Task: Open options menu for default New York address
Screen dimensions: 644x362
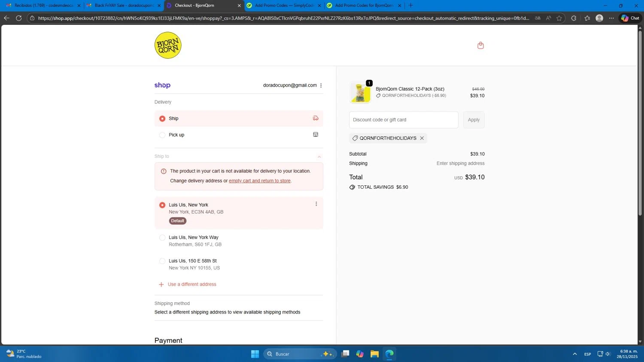Action: (316, 204)
